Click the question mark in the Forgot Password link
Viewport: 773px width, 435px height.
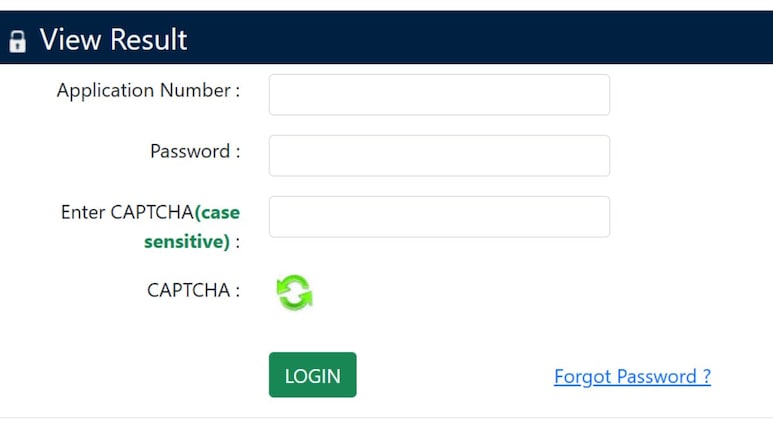pyautogui.click(x=706, y=377)
